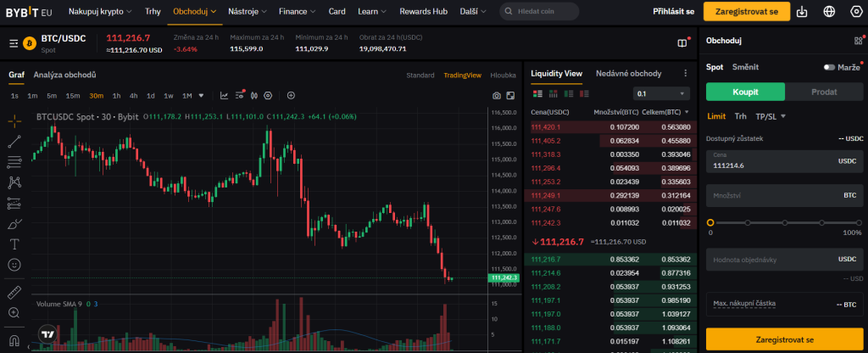Open the trading panel widgets grid icon

click(x=858, y=41)
